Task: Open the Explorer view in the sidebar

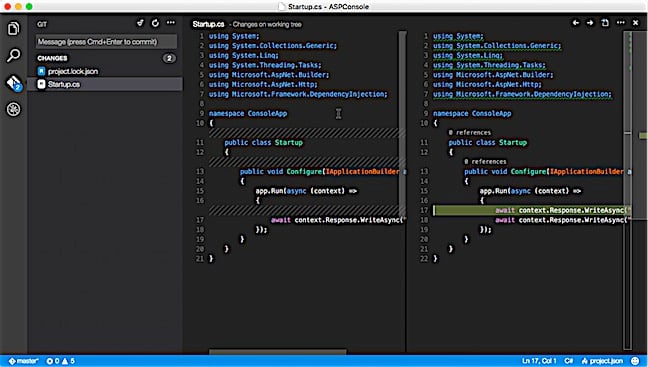Action: click(x=13, y=29)
